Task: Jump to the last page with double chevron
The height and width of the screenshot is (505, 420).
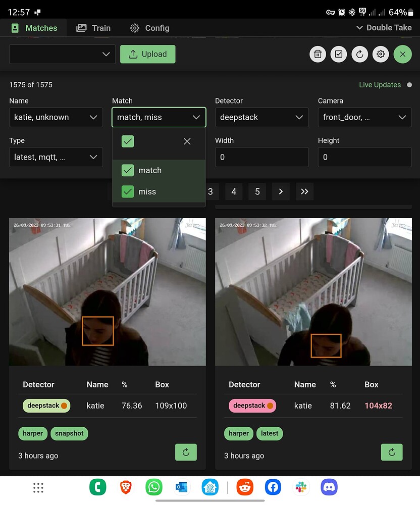Action: (x=304, y=191)
